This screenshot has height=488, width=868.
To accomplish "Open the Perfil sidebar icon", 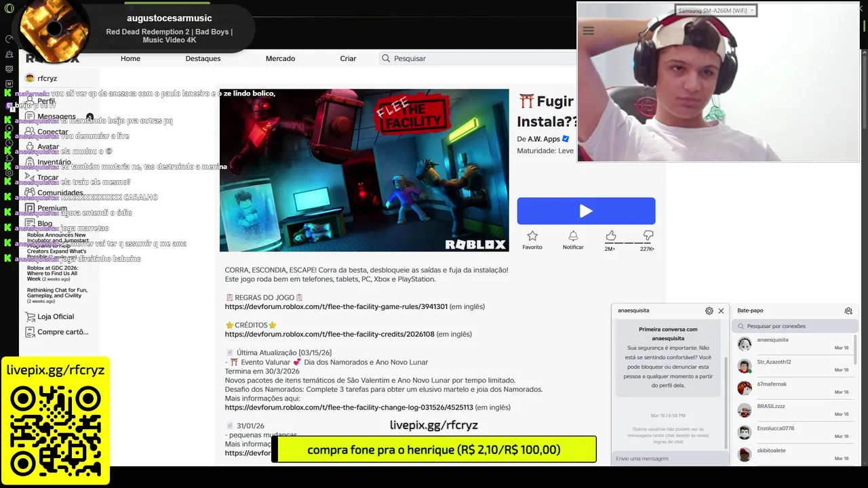I will coord(30,101).
